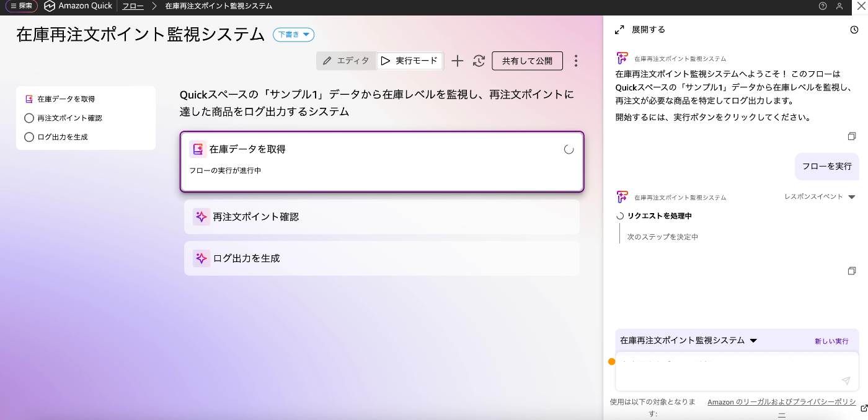Screen dimensions: 868x420
Task: Open the three-dot more options menu
Action: coord(576,61)
